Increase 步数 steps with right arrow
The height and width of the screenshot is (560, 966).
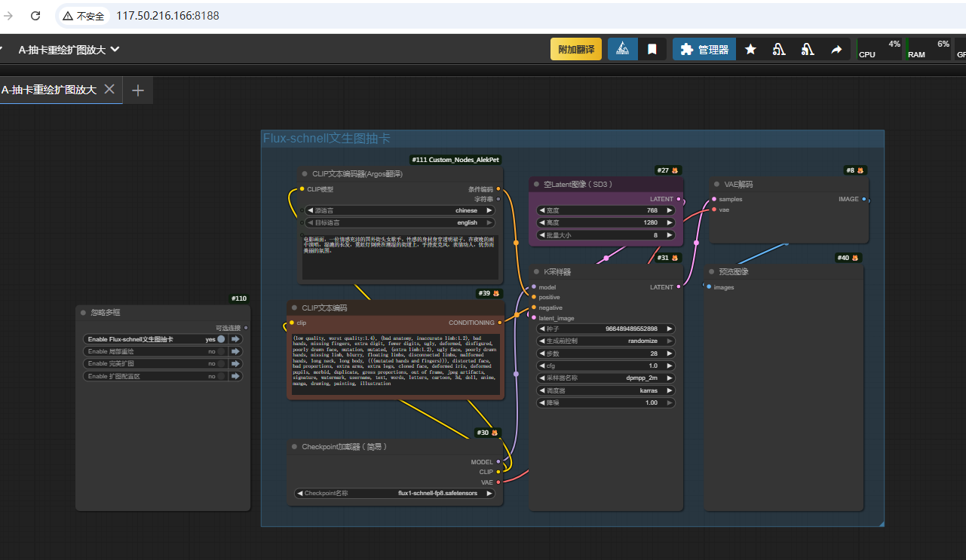point(670,353)
